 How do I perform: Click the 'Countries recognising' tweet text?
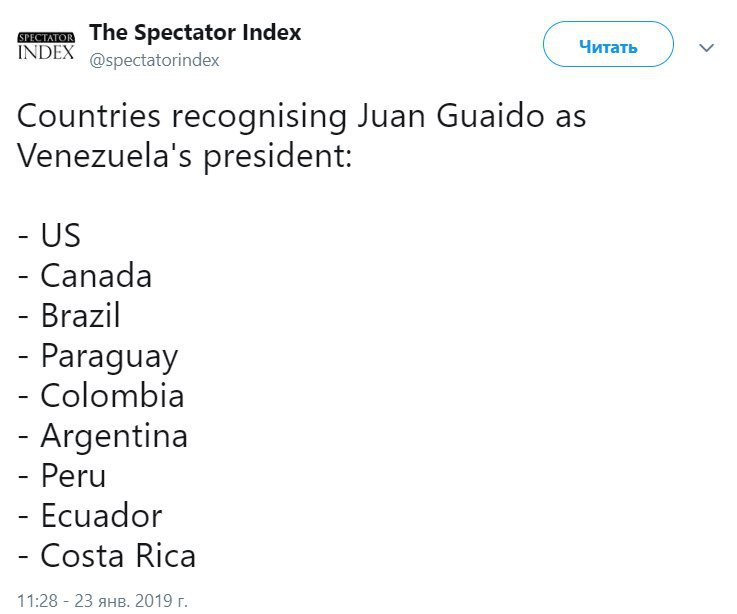click(x=182, y=116)
